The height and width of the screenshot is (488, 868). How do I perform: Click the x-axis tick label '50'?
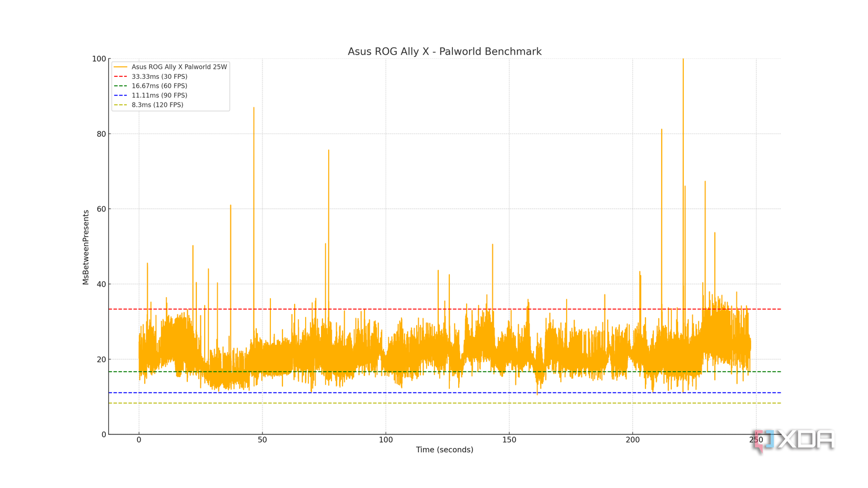[262, 440]
